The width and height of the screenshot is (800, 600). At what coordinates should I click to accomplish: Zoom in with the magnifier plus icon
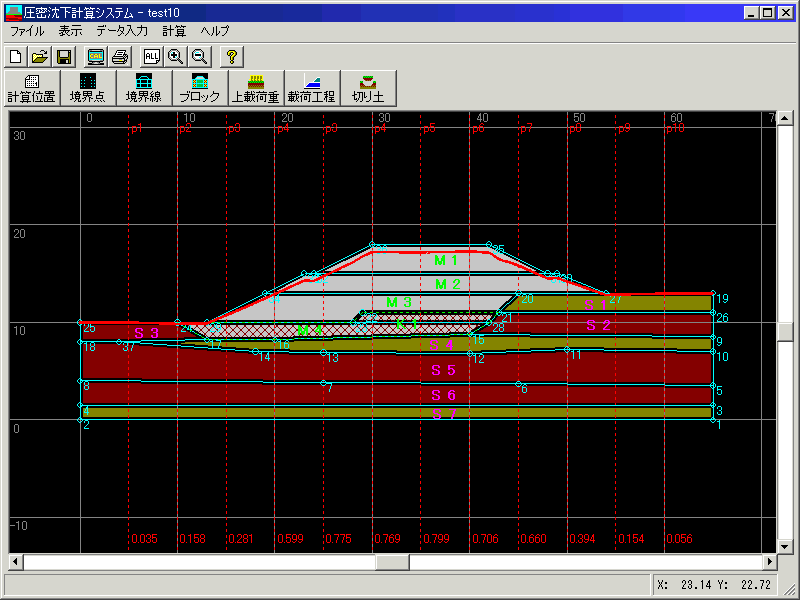point(176,56)
